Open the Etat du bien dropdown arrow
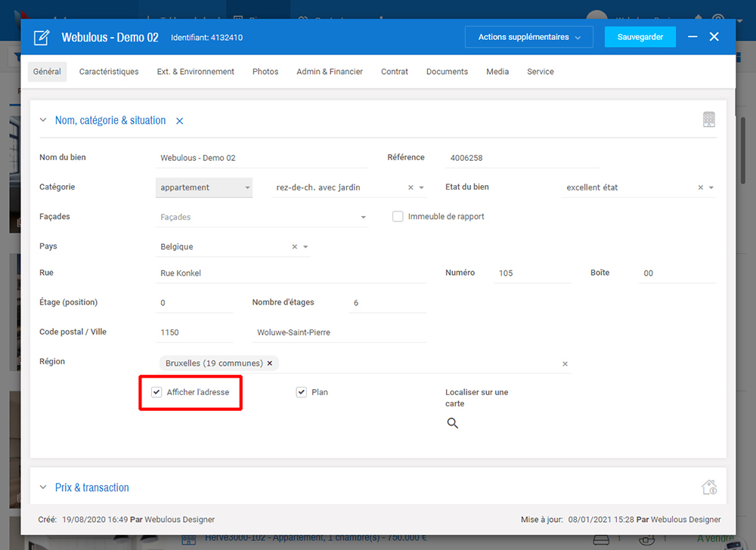The width and height of the screenshot is (756, 550). (711, 187)
